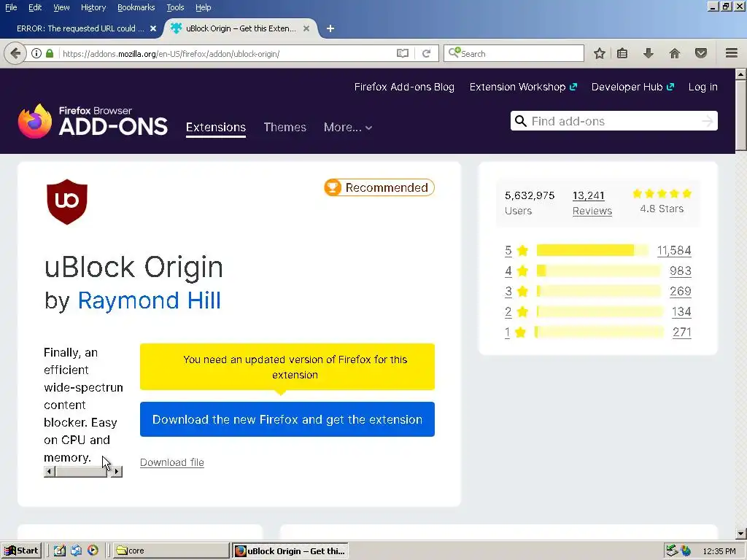Open Developer Hub link
The height and width of the screenshot is (560, 747).
[x=632, y=87]
